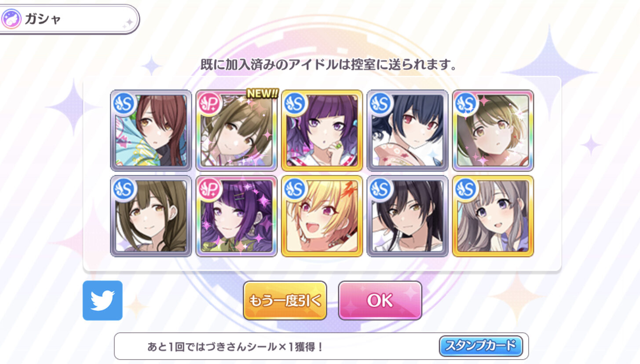Select the sparkling short-brown-haired idol at top right

pyautogui.click(x=493, y=131)
